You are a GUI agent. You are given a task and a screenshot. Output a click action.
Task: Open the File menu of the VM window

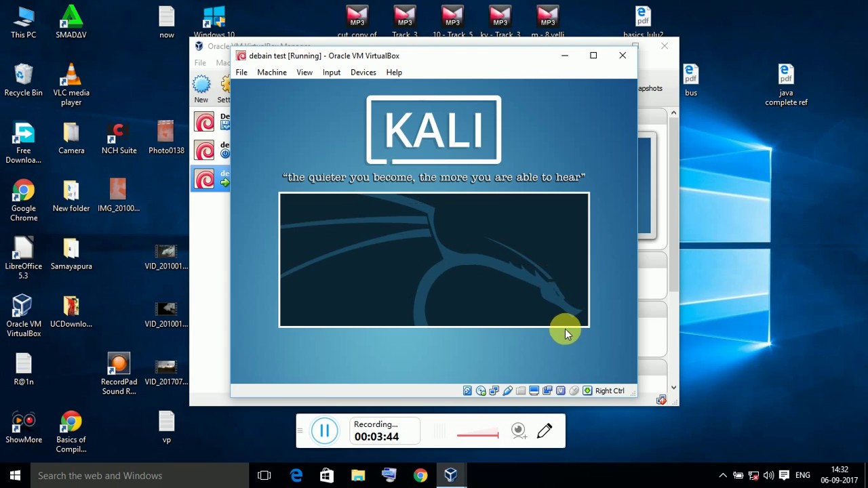point(241,73)
